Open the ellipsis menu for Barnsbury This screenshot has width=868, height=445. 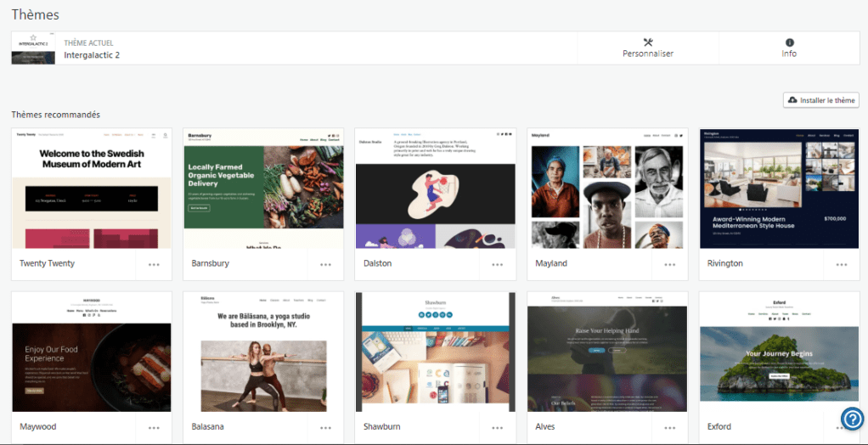coord(325,264)
